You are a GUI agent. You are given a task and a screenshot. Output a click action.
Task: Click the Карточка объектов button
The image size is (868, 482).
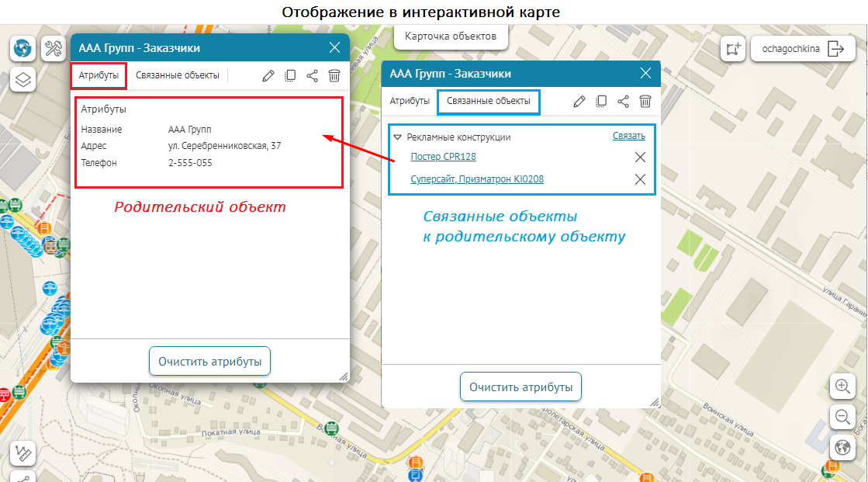point(451,36)
